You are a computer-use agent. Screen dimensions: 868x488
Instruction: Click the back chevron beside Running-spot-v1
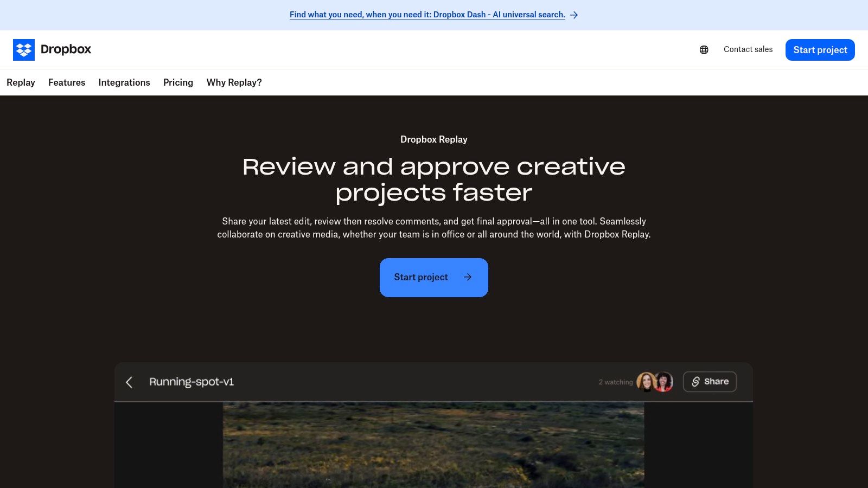[x=130, y=382]
